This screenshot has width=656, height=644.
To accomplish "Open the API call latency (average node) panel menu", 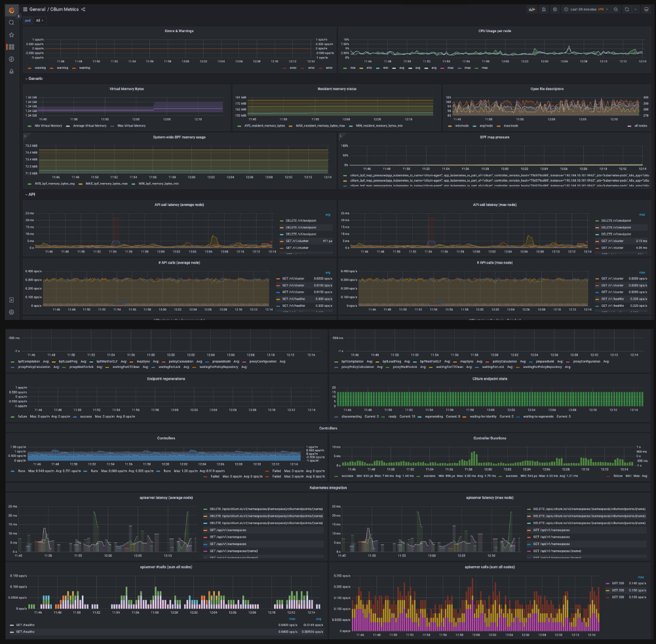I will tap(179, 205).
